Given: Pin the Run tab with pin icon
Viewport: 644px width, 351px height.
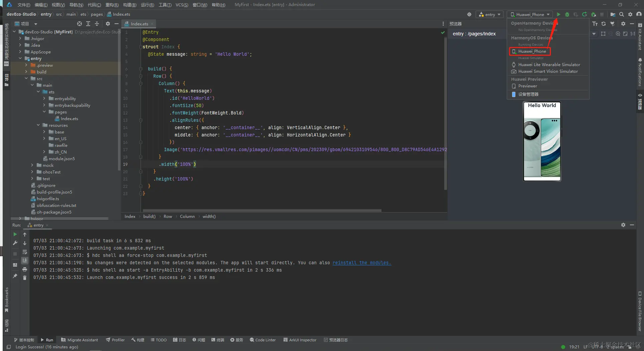Looking at the screenshot, I should (15, 276).
